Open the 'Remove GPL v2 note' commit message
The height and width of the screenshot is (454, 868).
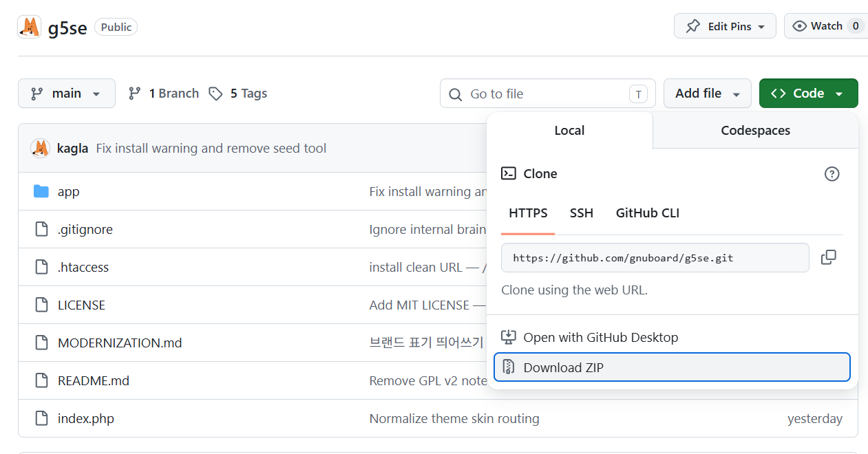[428, 381]
